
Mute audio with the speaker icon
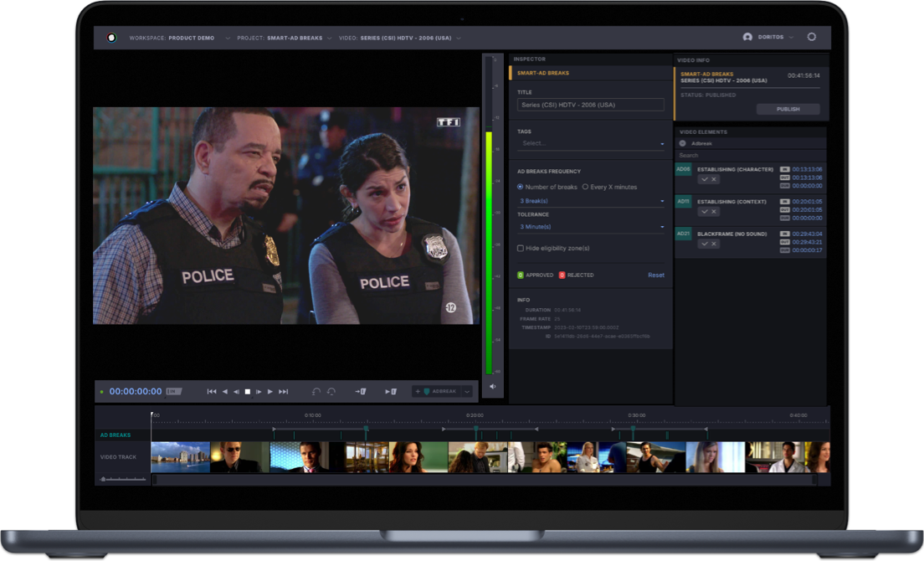pyautogui.click(x=493, y=387)
